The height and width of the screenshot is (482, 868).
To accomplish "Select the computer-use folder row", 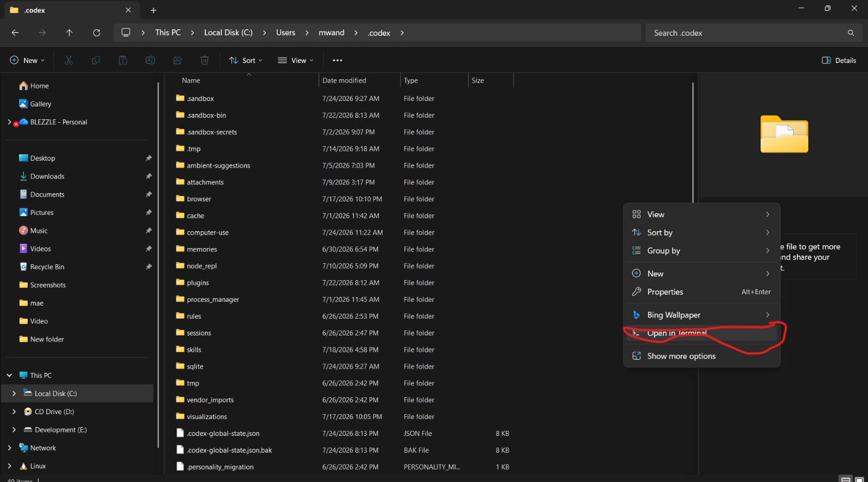I will point(344,232).
